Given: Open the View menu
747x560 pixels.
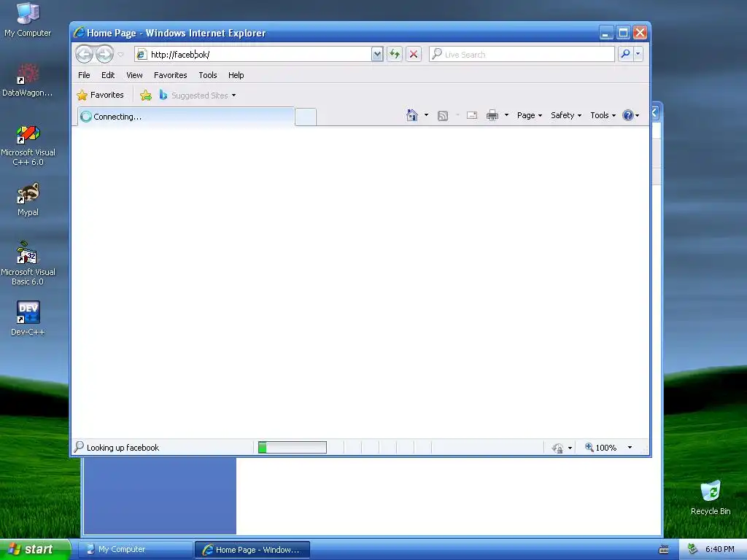Looking at the screenshot, I should (134, 75).
